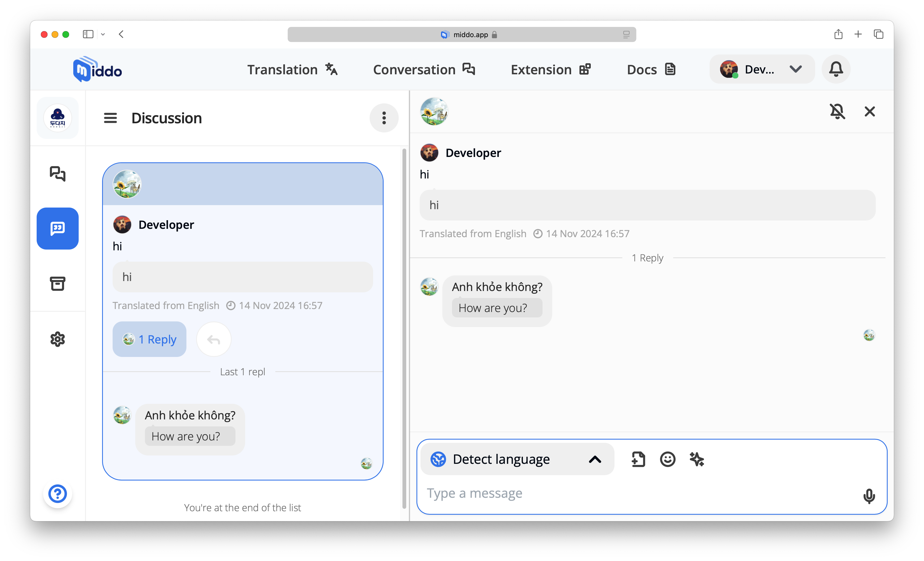
Task: Click the 1 Reply button
Action: point(149,339)
